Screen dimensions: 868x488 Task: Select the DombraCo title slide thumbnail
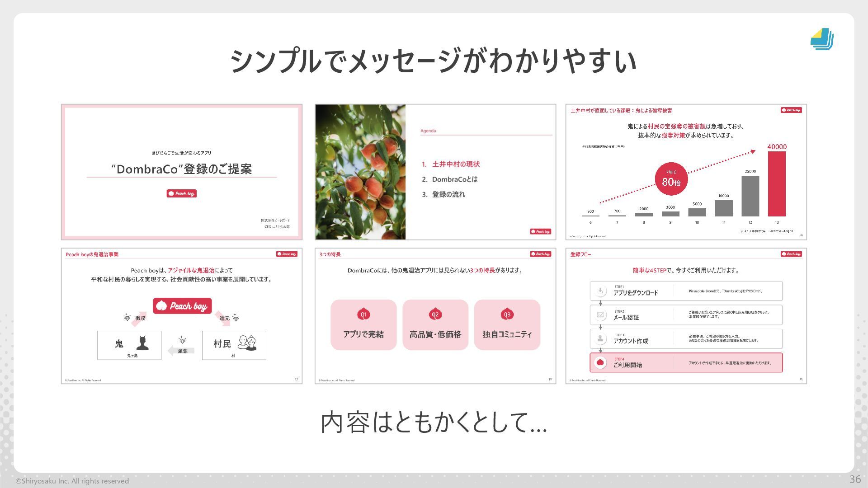pyautogui.click(x=181, y=172)
